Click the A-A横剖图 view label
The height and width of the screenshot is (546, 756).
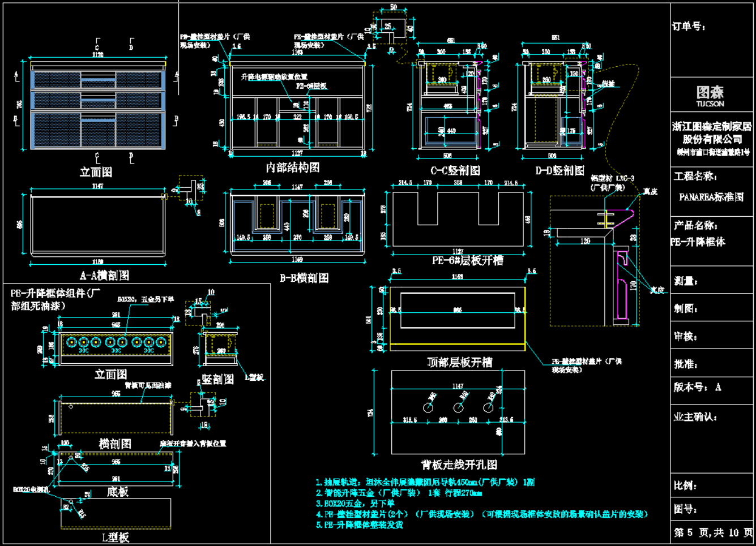pyautogui.click(x=104, y=276)
